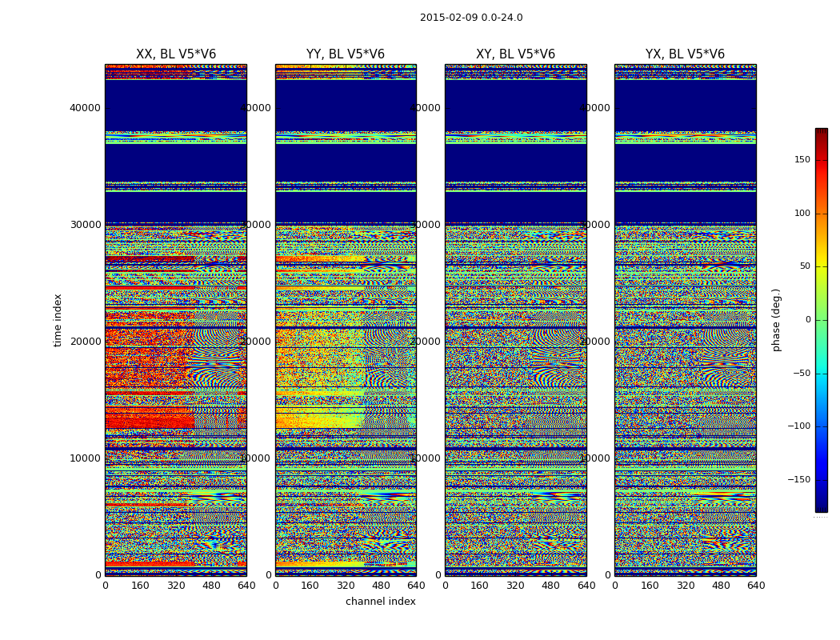Click the "channel index" x-axis label
Image resolution: width=840 pixels, height=640 pixels.
click(380, 602)
